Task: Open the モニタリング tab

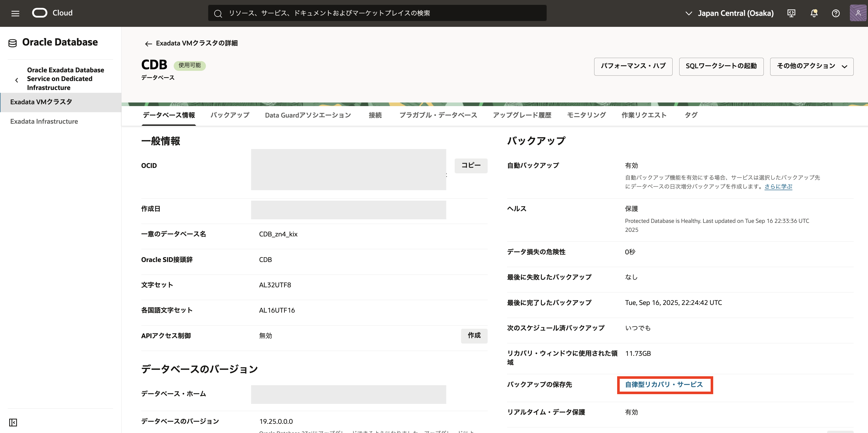Action: [x=586, y=115]
